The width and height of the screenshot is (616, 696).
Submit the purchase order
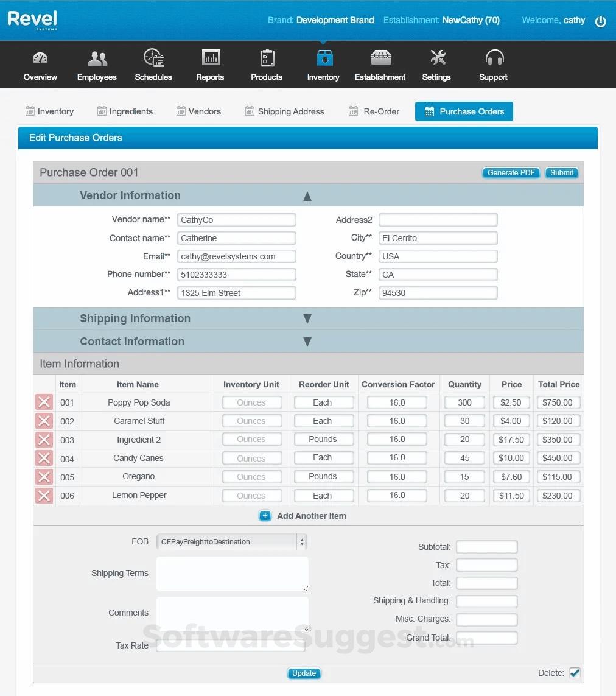coord(561,172)
